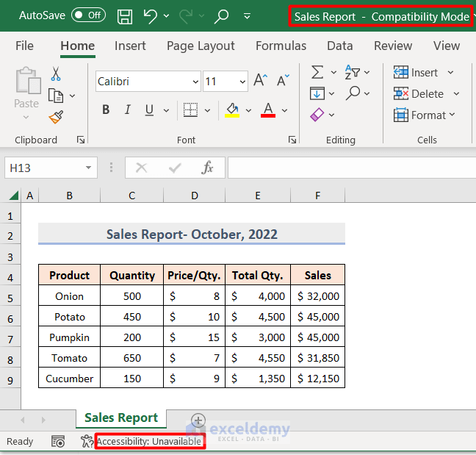Click the Redo arrow icon

click(186, 15)
